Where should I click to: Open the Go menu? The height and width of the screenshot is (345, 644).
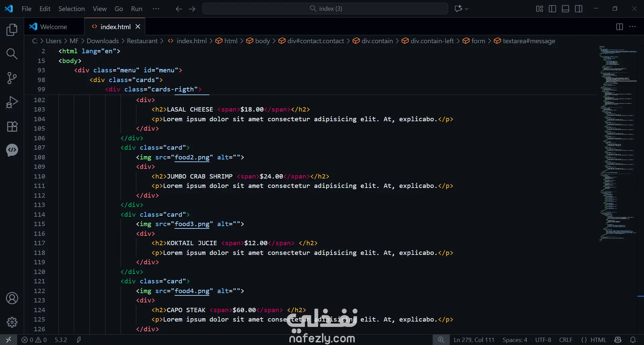119,9
